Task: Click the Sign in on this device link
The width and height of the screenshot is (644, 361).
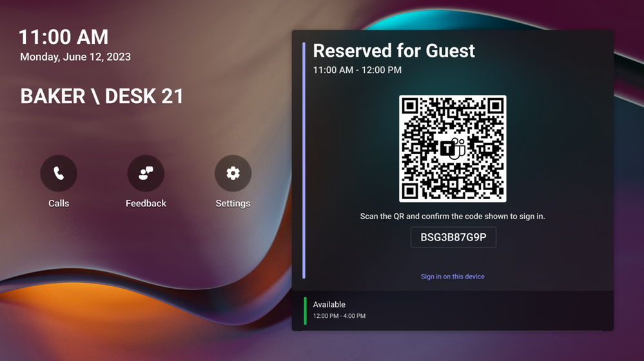Action: click(453, 277)
